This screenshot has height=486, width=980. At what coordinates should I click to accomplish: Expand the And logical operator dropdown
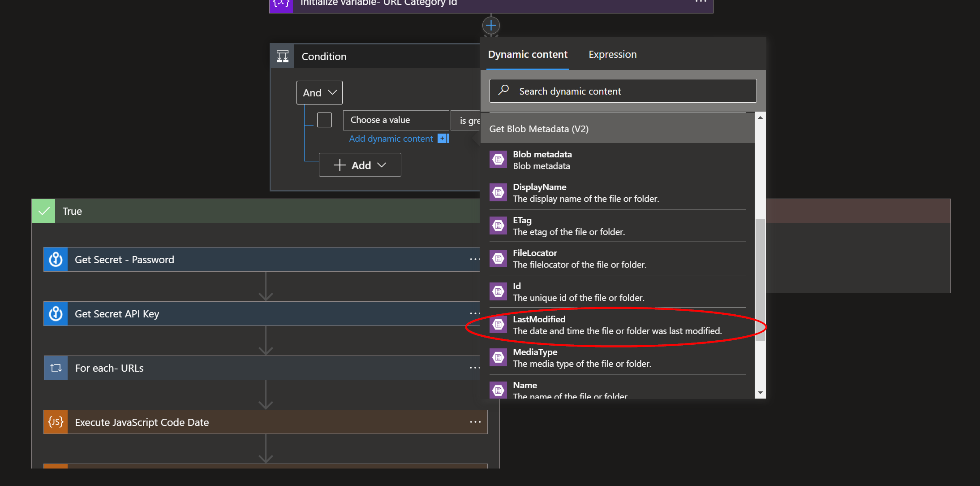319,92
